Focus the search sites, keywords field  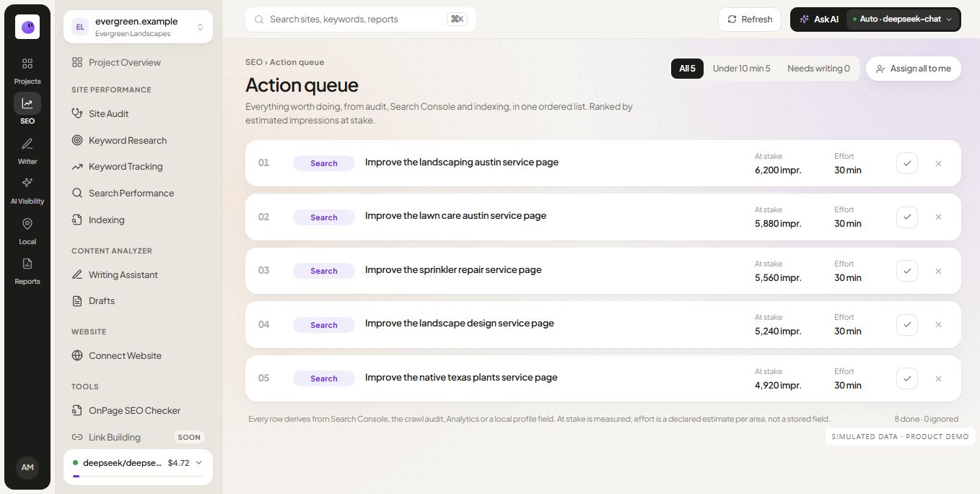pos(360,19)
